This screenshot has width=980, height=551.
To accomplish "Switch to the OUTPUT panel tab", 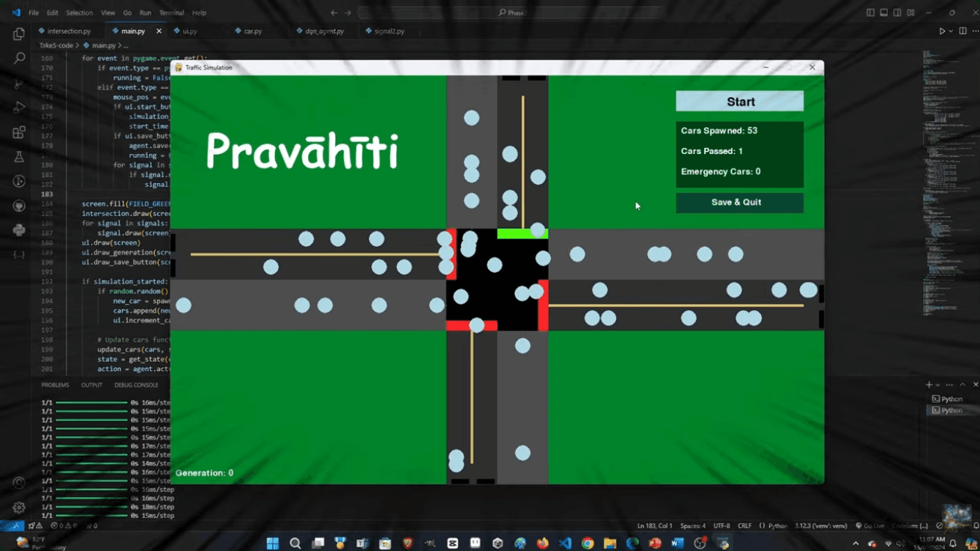I will (x=91, y=384).
